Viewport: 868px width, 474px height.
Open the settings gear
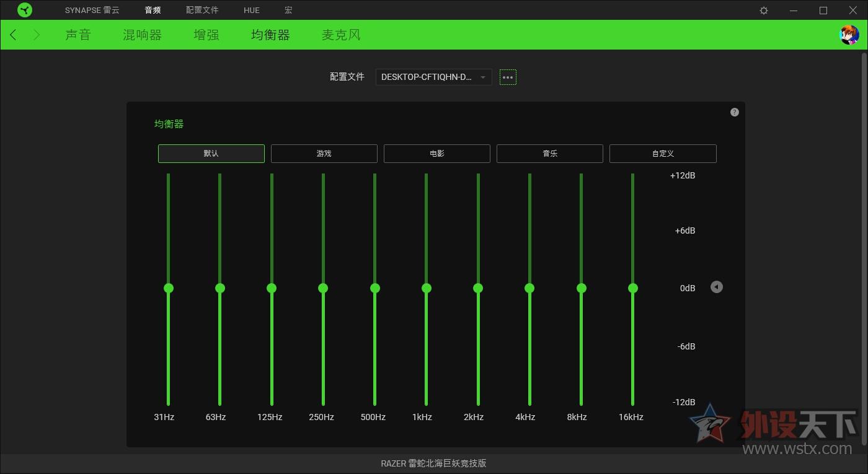pyautogui.click(x=764, y=11)
